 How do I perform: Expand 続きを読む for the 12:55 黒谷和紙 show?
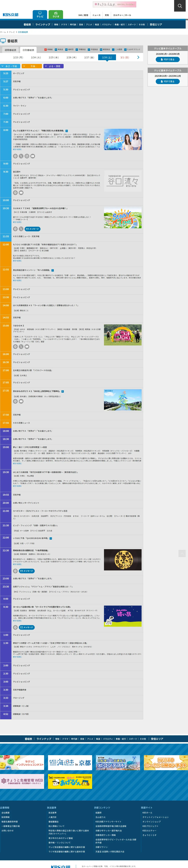pos(17,280)
